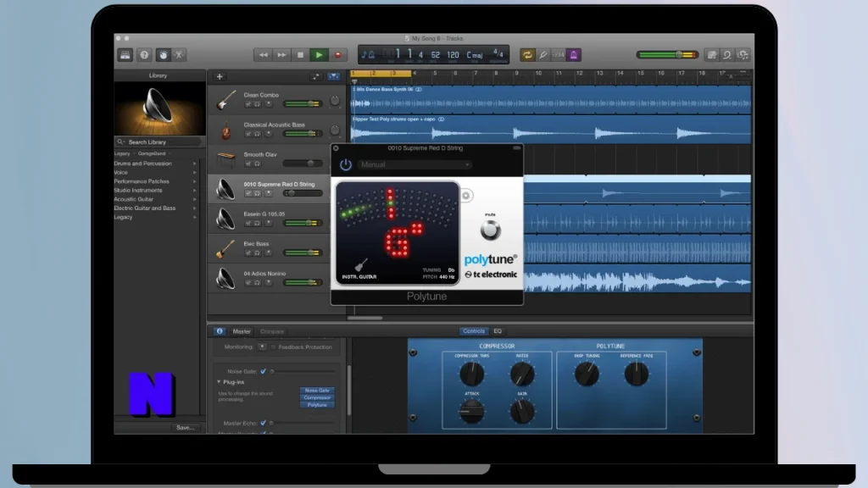Viewport: 868px width, 488px height.
Task: Adjust the master volume slider in toolbar
Action: pos(668,55)
